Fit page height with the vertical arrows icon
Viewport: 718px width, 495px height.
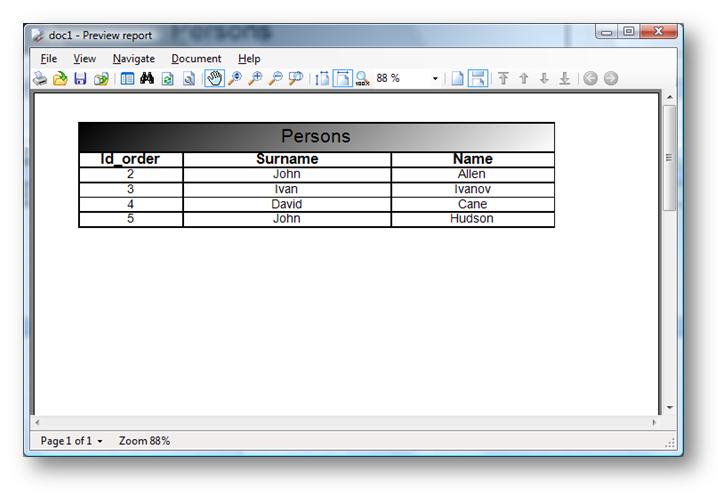322,79
